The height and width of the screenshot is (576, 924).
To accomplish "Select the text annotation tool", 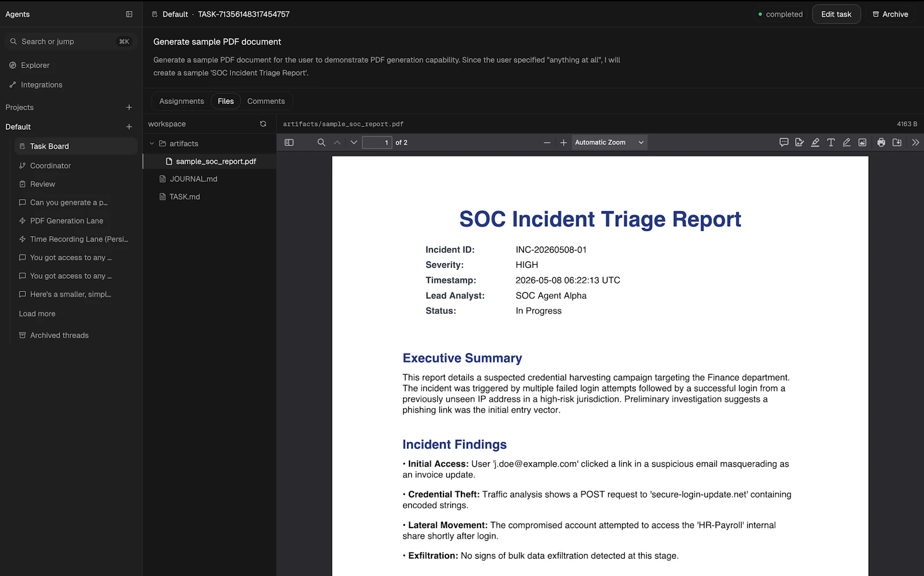I will click(831, 143).
